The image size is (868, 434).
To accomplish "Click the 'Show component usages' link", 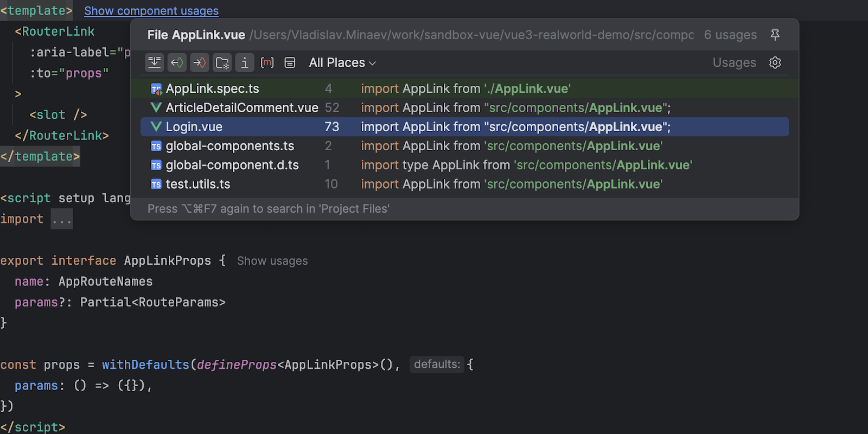I will 151,11.
